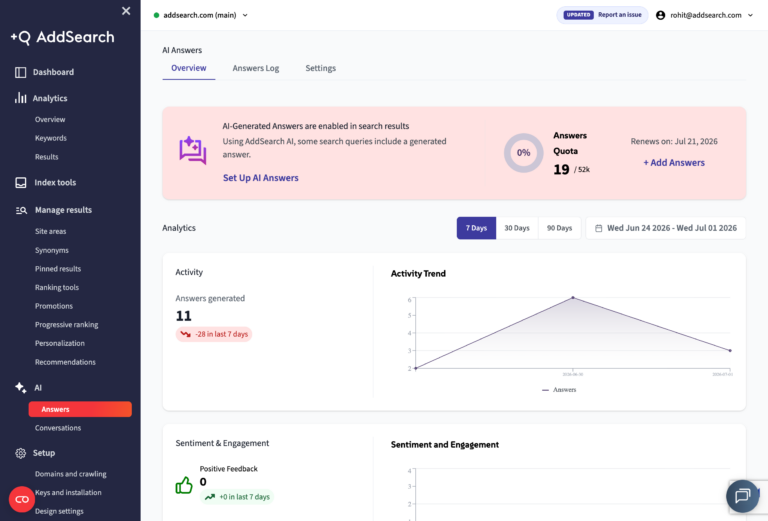Click the + Add Answers link
Viewport: 768px width, 521px height.
674,163
